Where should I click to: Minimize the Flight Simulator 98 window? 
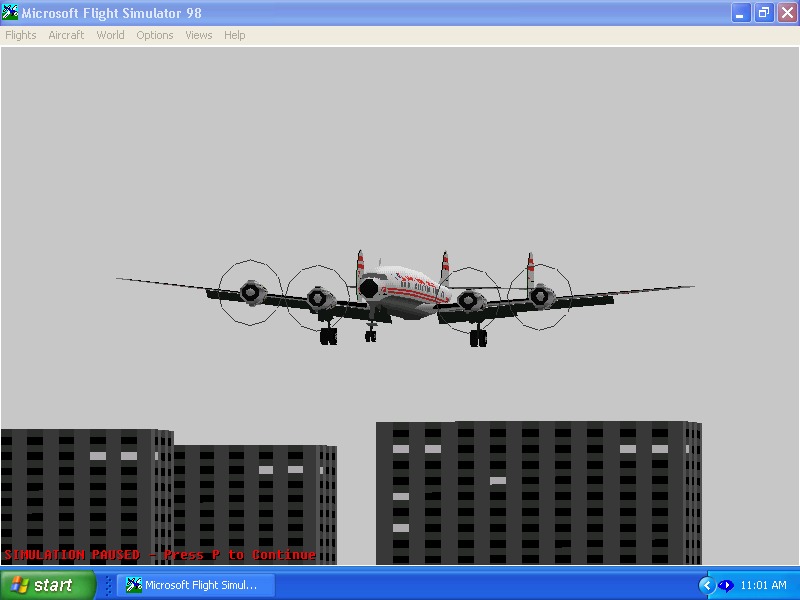[740, 13]
